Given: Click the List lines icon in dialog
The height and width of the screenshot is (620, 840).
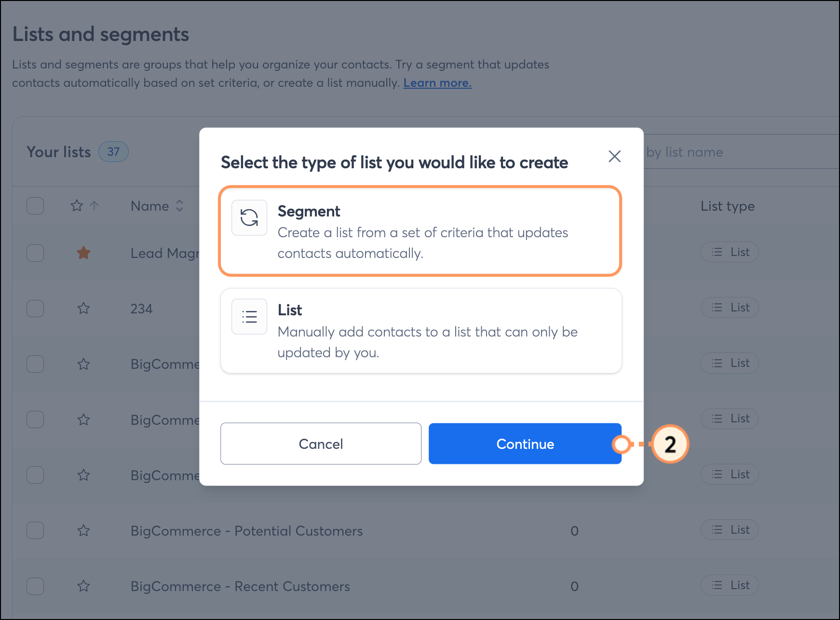Looking at the screenshot, I should pos(249,317).
